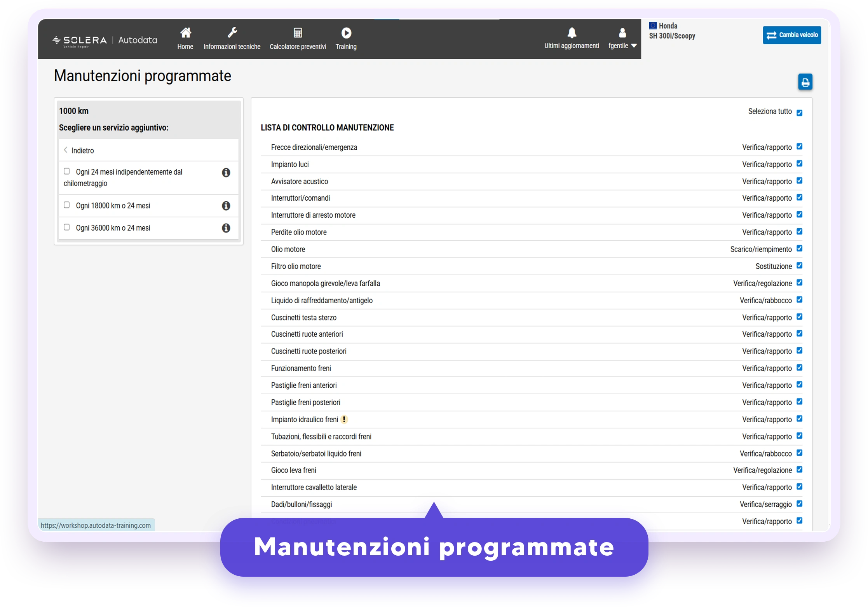
Task: Click 'Sostituzione' action text
Action: click(x=774, y=266)
